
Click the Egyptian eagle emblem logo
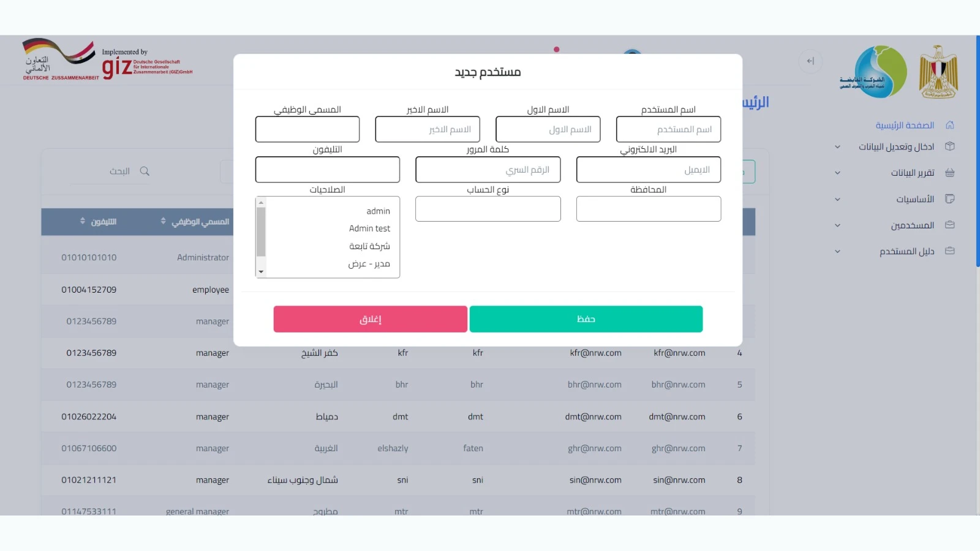pyautogui.click(x=938, y=72)
